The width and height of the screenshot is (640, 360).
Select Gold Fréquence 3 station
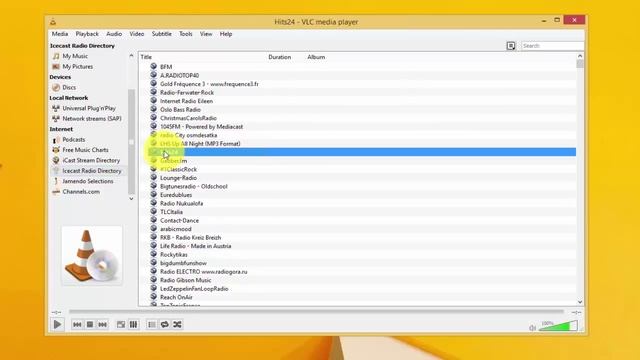tap(209, 84)
